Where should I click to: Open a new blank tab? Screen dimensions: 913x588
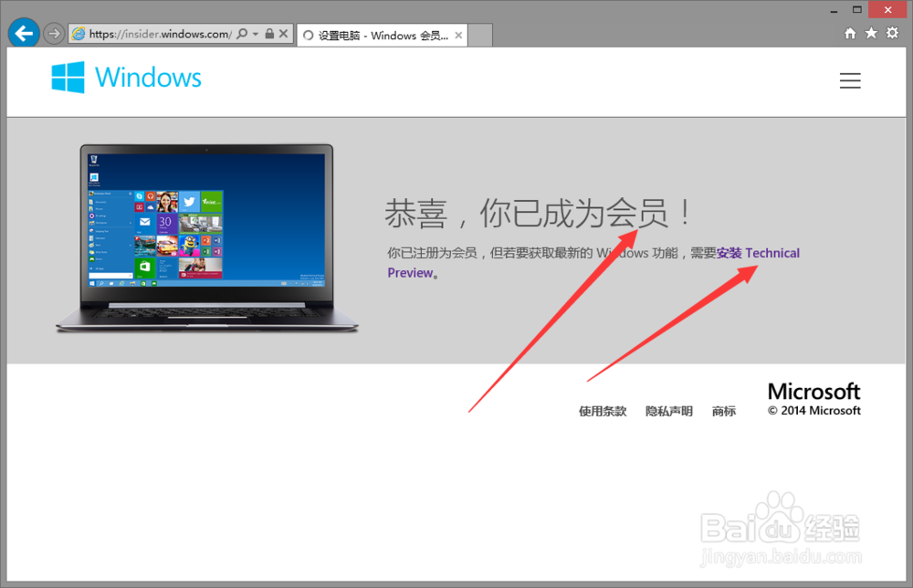click(x=480, y=36)
